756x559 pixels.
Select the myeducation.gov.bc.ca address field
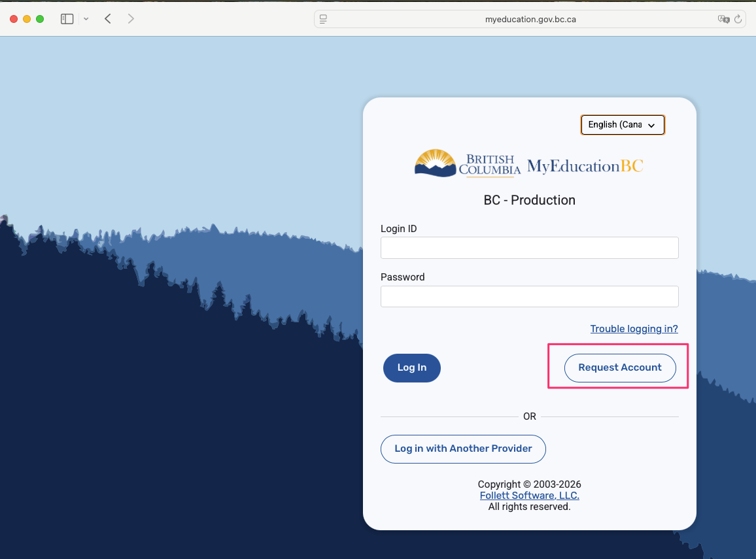coord(530,19)
